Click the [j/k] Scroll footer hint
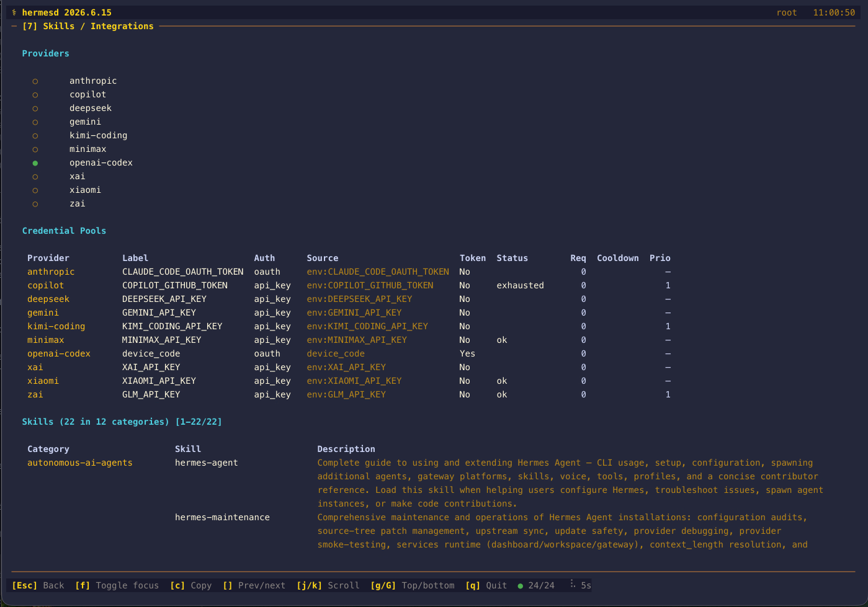The image size is (868, 607). (328, 585)
